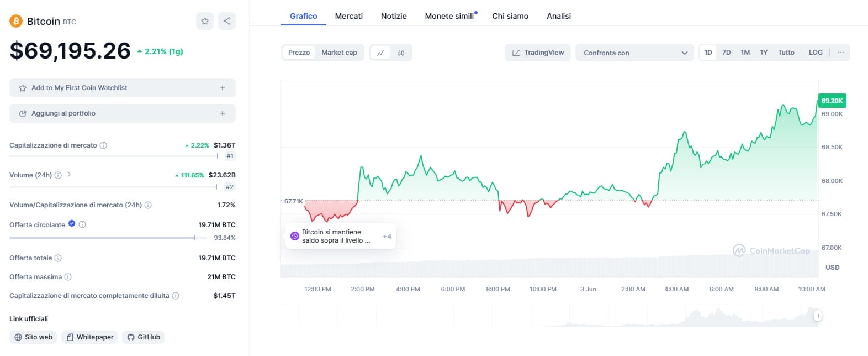The height and width of the screenshot is (356, 868).
Task: Toggle chart to Prezzo view
Action: pyautogui.click(x=299, y=53)
